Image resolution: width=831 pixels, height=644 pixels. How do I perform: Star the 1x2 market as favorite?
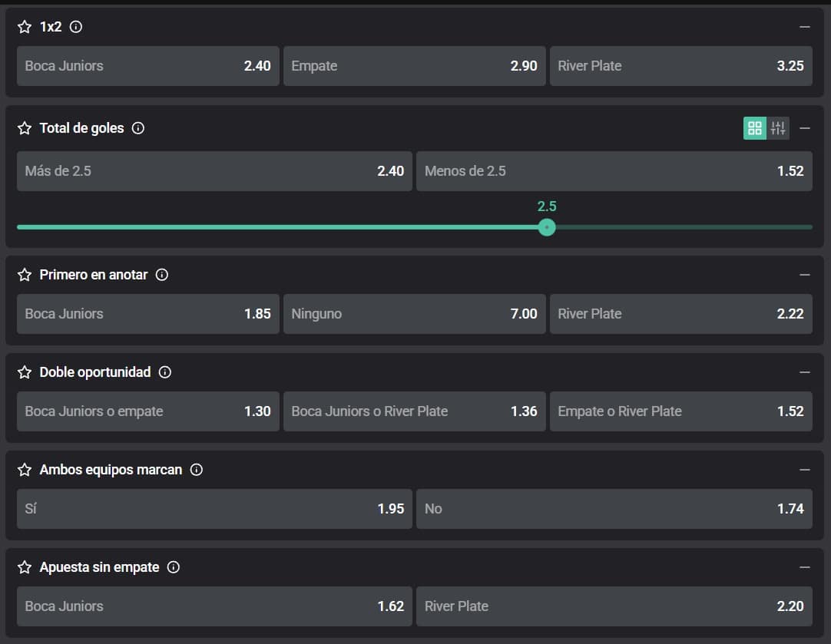pos(25,27)
